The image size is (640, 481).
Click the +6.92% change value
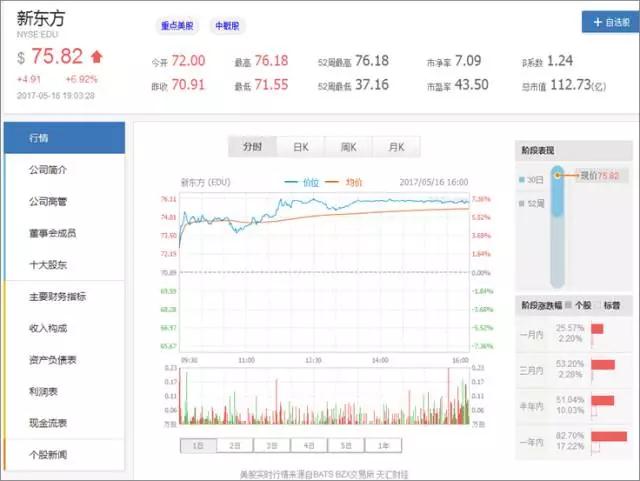82,79
